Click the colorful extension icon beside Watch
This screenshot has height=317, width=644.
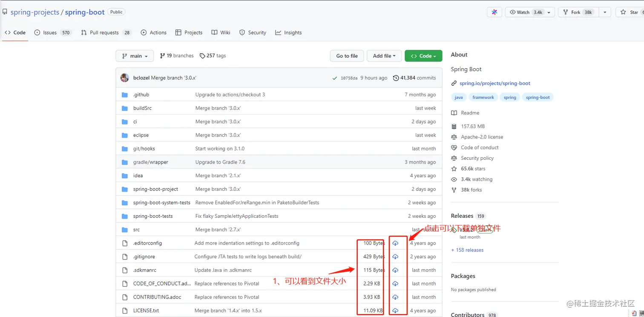494,12
